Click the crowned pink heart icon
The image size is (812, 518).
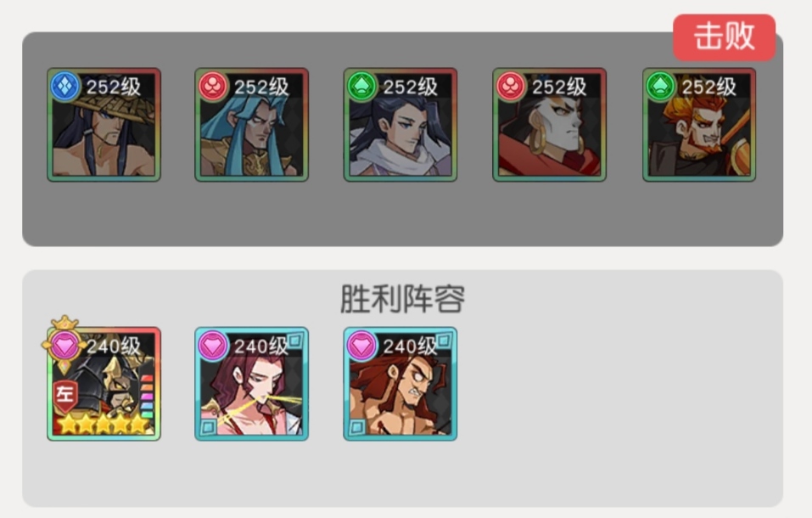coord(64,344)
